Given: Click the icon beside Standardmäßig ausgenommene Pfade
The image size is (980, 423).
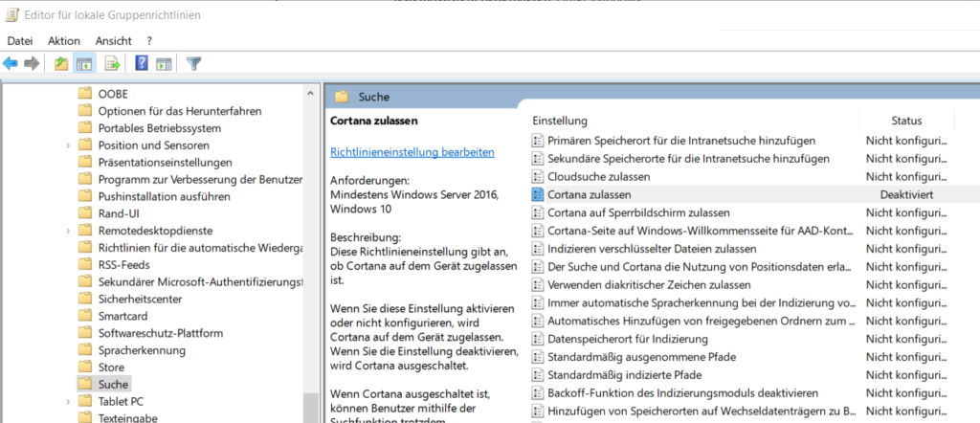Looking at the screenshot, I should 537,357.
